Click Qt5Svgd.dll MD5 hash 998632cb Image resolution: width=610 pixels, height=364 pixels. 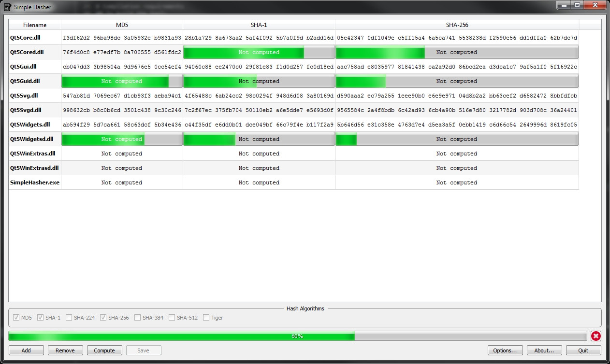coord(122,110)
